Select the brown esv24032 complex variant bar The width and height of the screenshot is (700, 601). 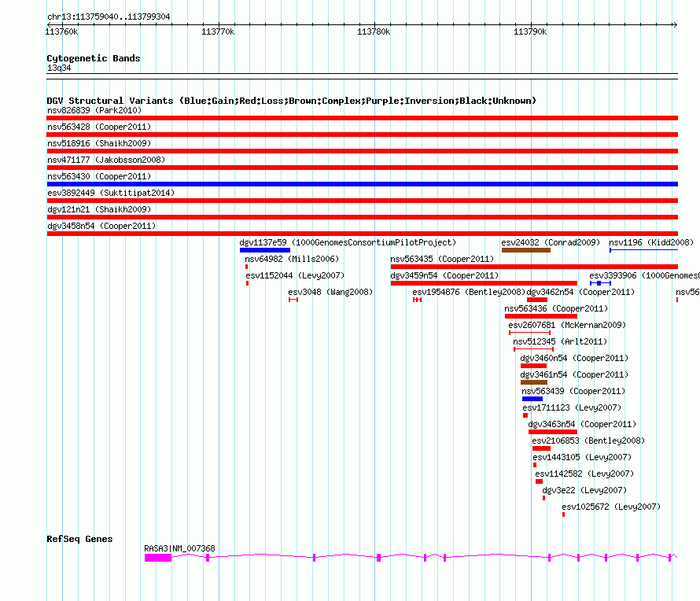[x=525, y=250]
